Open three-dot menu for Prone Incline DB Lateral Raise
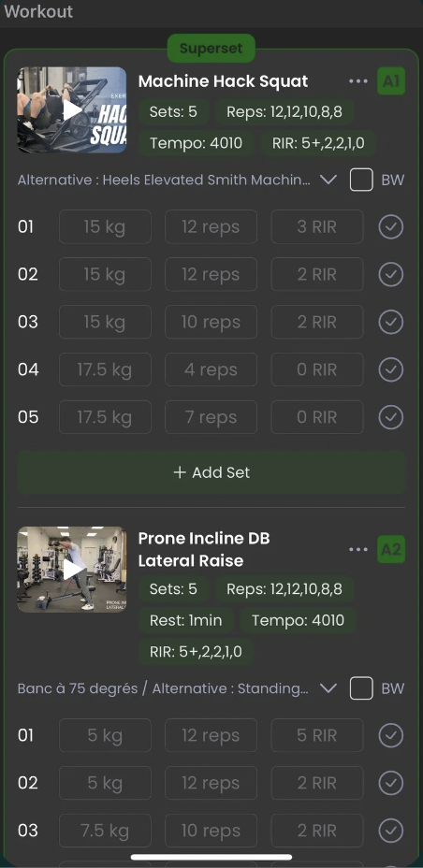Image resolution: width=423 pixels, height=868 pixels. [x=358, y=549]
